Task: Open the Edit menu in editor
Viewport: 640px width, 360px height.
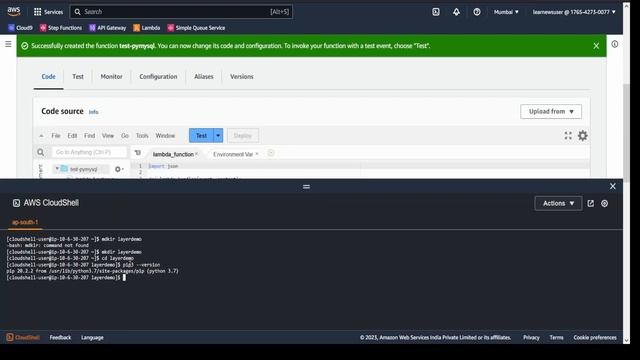Action: coord(72,136)
